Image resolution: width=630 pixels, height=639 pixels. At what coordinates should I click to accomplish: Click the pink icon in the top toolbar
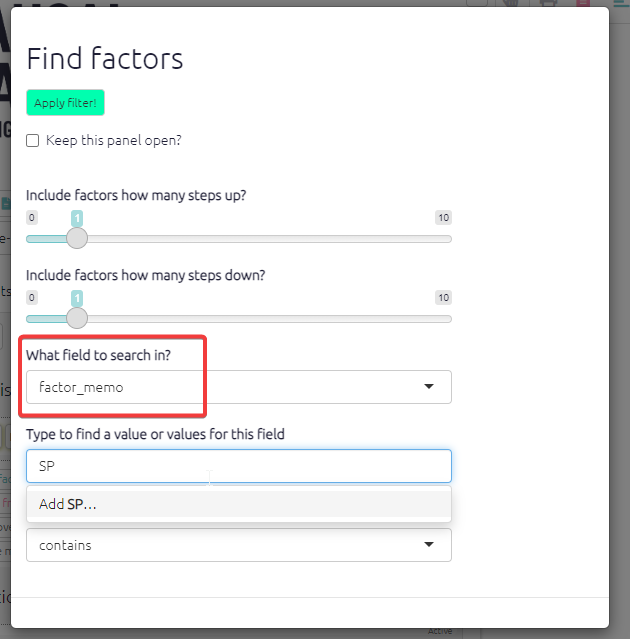coord(583,3)
